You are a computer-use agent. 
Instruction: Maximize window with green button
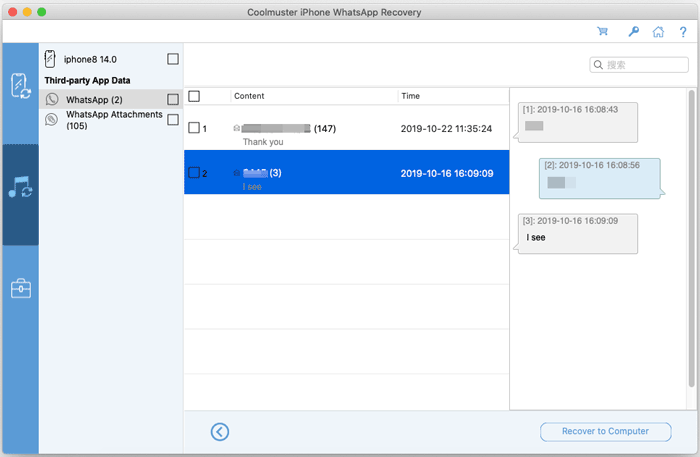click(42, 12)
